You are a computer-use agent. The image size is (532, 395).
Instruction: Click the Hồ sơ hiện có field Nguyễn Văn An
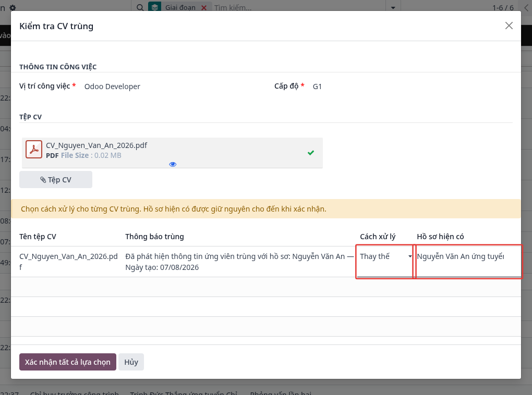pyautogui.click(x=468, y=262)
